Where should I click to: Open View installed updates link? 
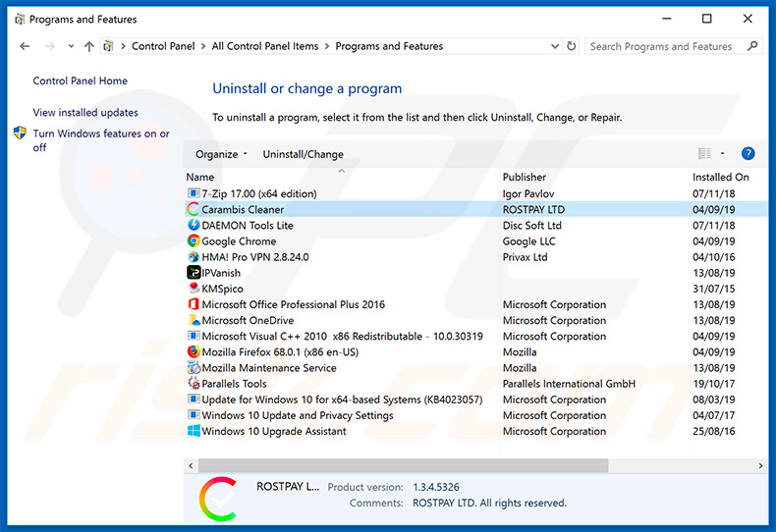(x=85, y=112)
